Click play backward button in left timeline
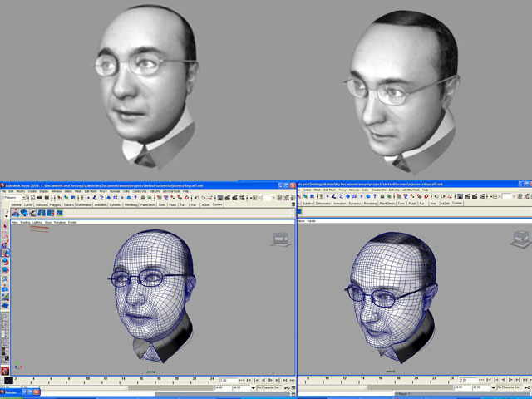532x399 pixels. 264,381
